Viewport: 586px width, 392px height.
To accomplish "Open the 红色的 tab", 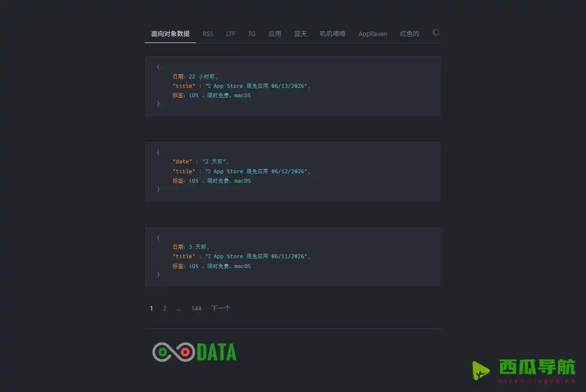I will click(409, 34).
